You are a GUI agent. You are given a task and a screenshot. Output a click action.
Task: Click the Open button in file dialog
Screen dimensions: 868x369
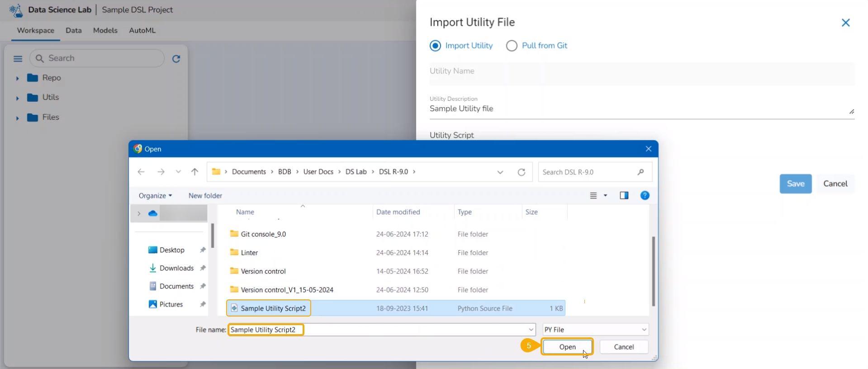click(567, 347)
